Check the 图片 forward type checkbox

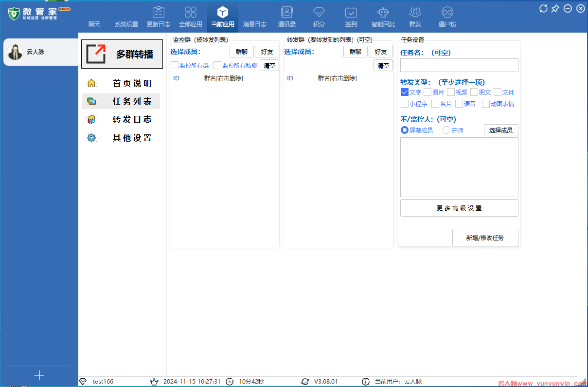(x=428, y=92)
